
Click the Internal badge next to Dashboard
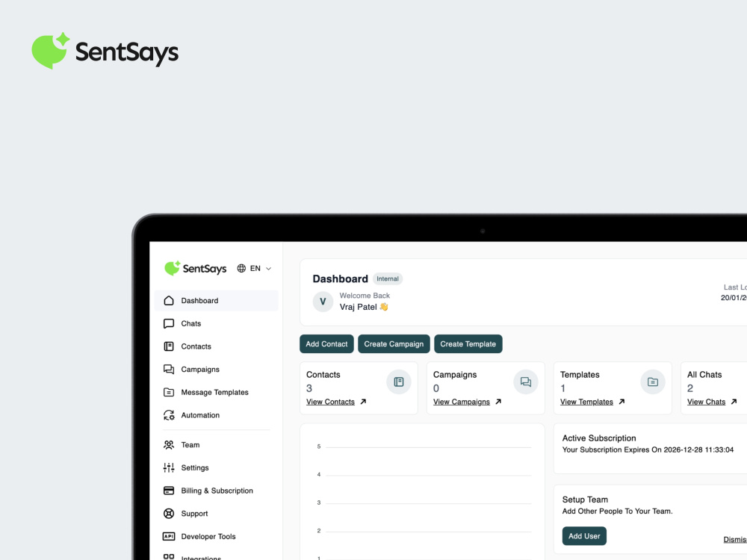387,279
